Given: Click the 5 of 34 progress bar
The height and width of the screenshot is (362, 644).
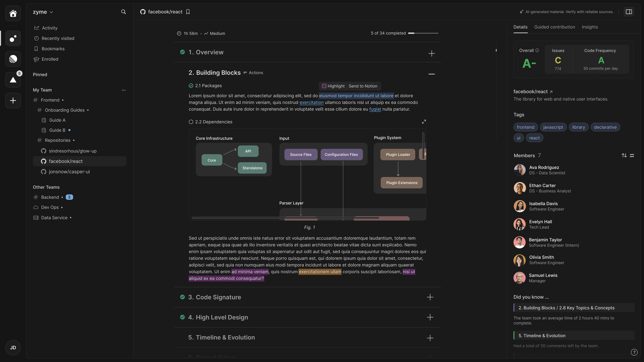Looking at the screenshot, I should click(x=423, y=33).
